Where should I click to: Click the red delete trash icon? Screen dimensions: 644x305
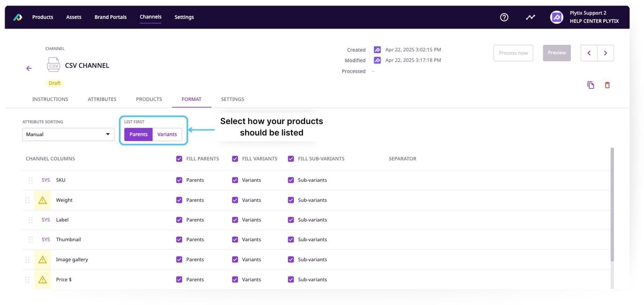[607, 85]
